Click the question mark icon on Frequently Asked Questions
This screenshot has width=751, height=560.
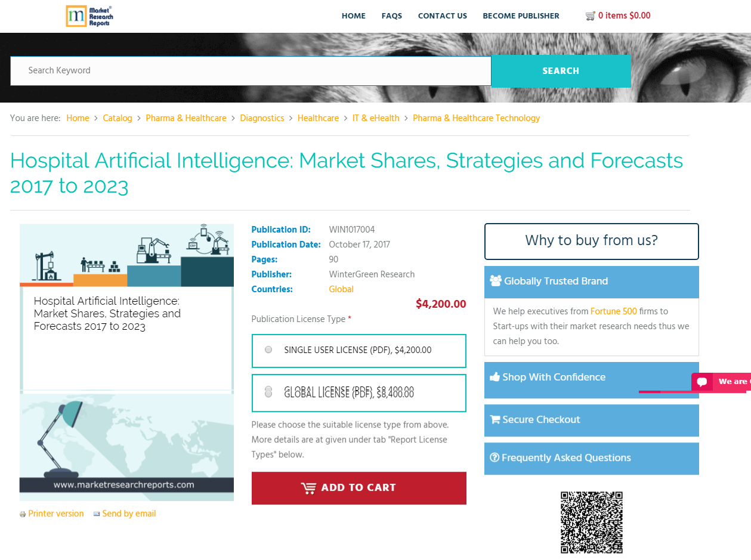click(x=495, y=457)
